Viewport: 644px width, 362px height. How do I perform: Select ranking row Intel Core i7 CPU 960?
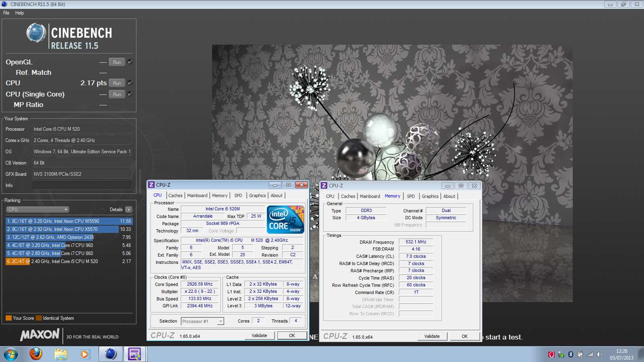pos(68,245)
